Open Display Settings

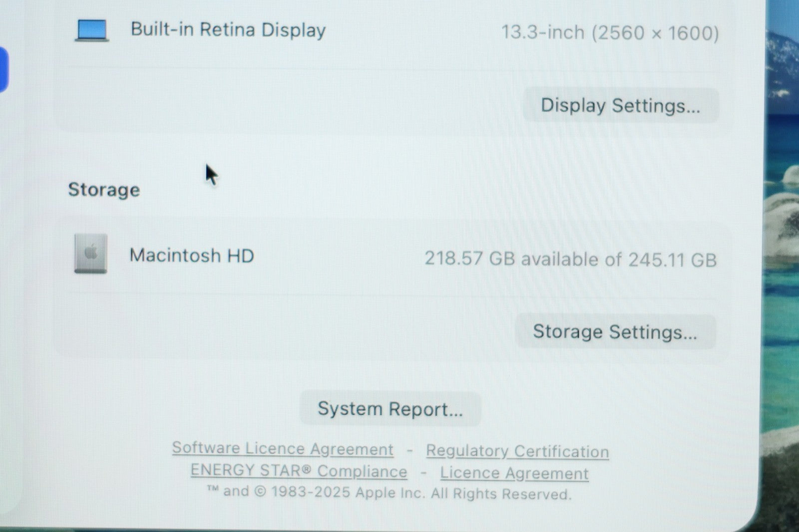620,106
